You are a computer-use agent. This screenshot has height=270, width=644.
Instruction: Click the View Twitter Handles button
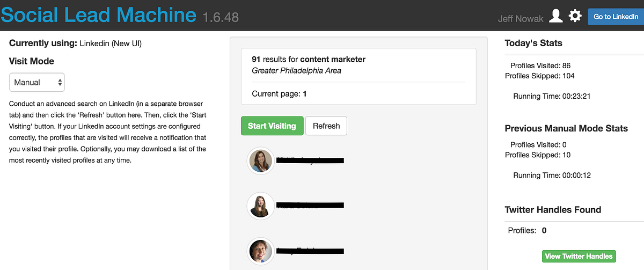point(579,257)
